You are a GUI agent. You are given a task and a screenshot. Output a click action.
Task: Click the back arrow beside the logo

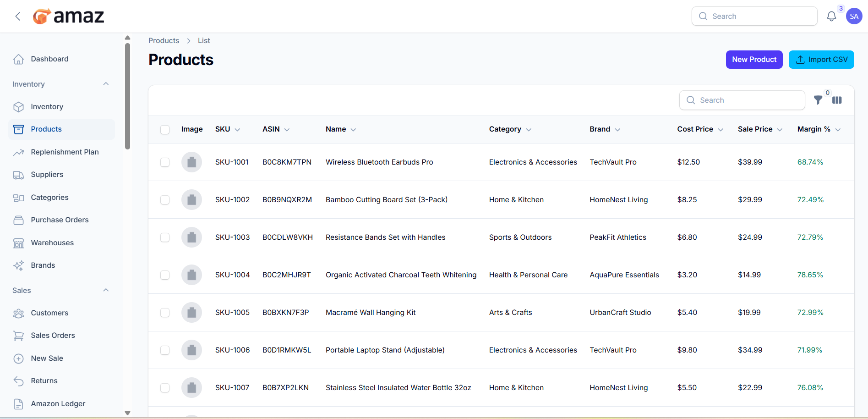coord(18,17)
